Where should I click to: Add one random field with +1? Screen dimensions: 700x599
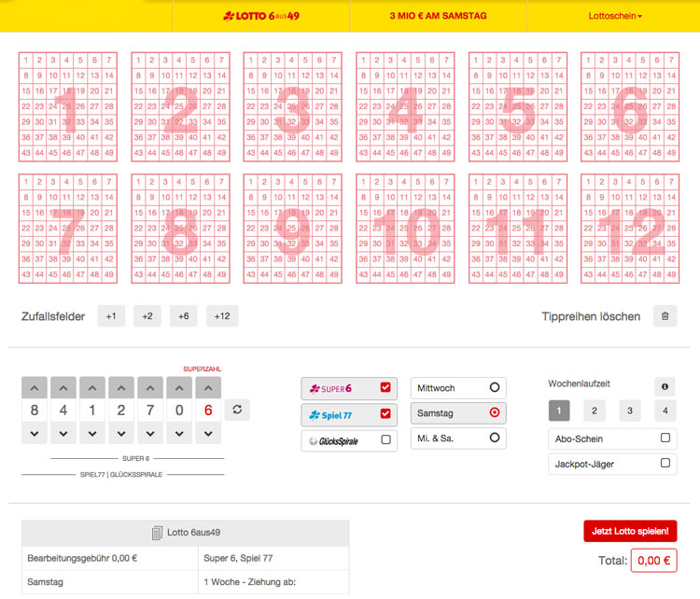pos(111,316)
